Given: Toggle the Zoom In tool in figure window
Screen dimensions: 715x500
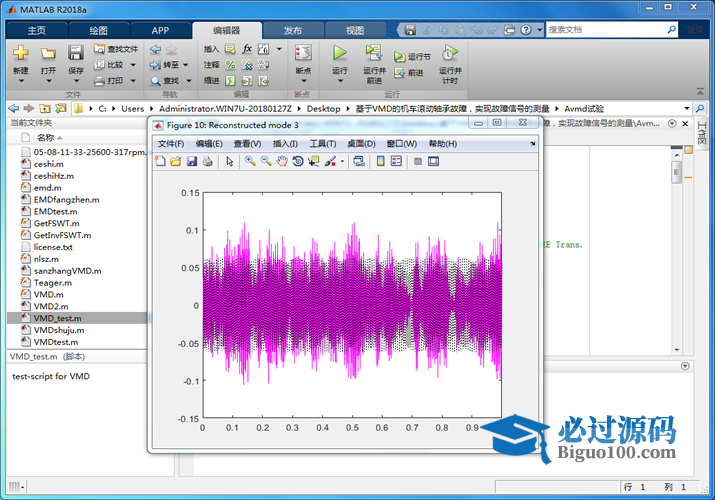Looking at the screenshot, I should [250, 161].
